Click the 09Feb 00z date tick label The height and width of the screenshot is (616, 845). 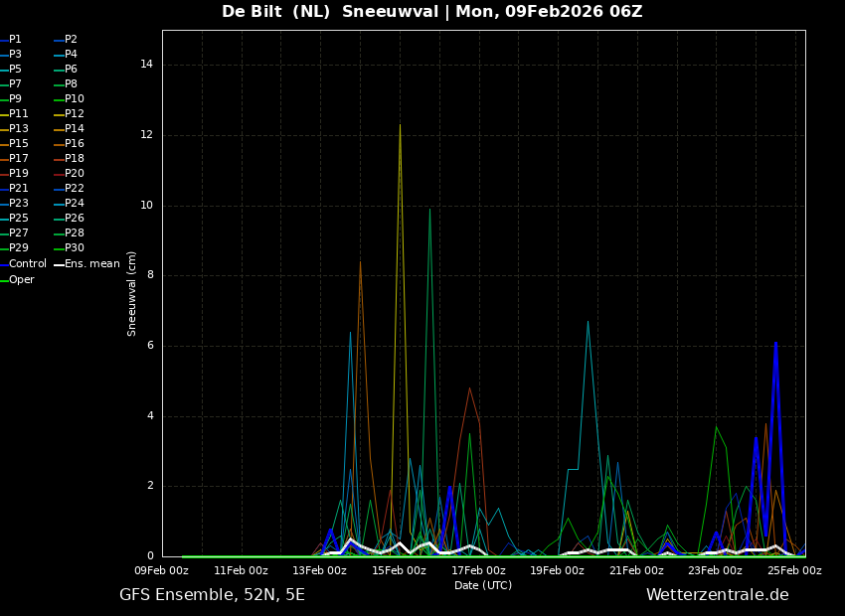tap(162, 571)
